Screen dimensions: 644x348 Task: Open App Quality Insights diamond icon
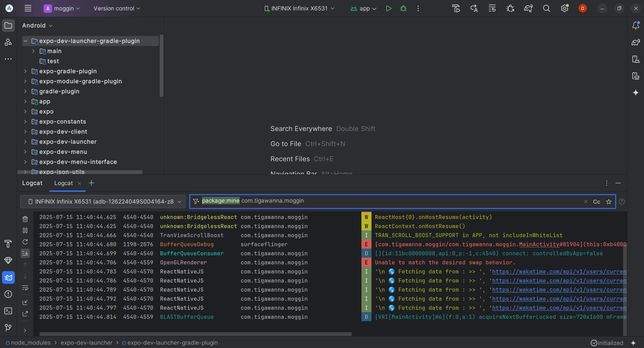(8, 260)
